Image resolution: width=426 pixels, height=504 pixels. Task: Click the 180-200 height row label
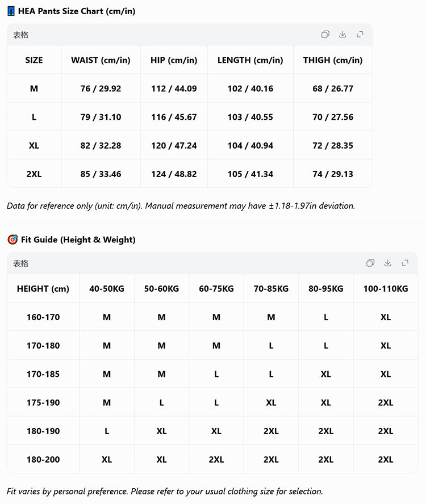pyautogui.click(x=43, y=459)
